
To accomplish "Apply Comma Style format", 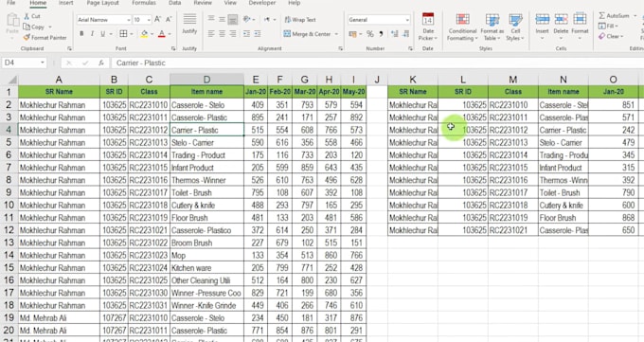I will pyautogui.click(x=381, y=34).
